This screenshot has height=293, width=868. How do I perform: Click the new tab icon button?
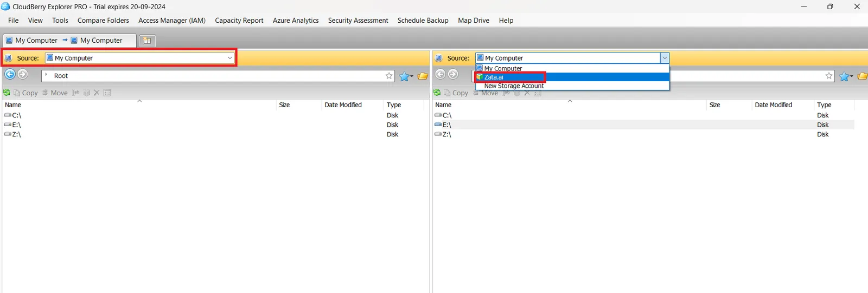(x=147, y=41)
